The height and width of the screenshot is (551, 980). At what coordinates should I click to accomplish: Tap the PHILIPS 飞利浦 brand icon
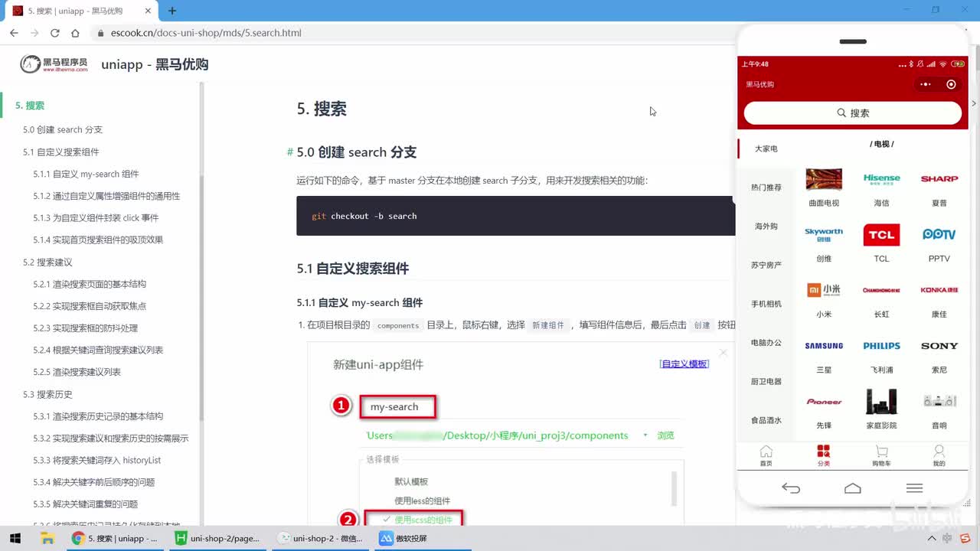(881, 346)
